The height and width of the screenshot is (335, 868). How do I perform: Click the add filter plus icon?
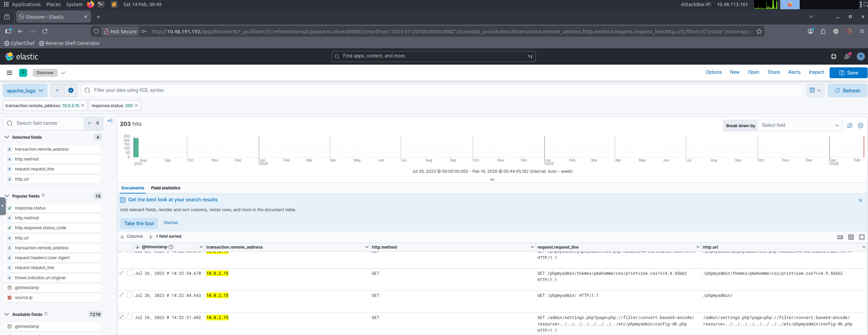71,90
